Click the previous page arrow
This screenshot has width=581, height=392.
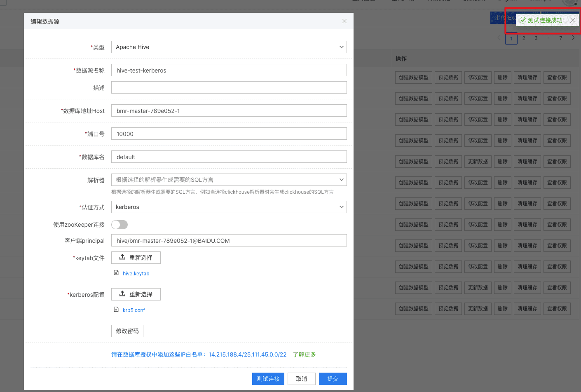click(499, 38)
